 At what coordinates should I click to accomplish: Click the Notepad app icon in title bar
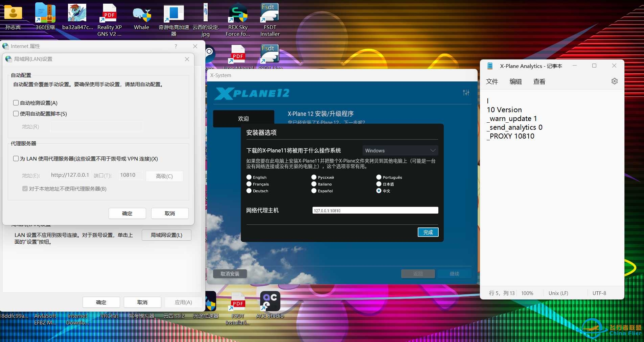[490, 66]
